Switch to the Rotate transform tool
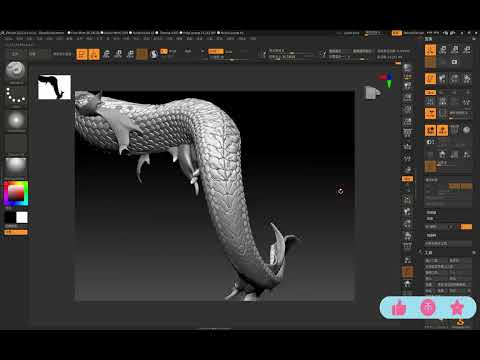The width and height of the screenshot is (480, 360). (130, 54)
